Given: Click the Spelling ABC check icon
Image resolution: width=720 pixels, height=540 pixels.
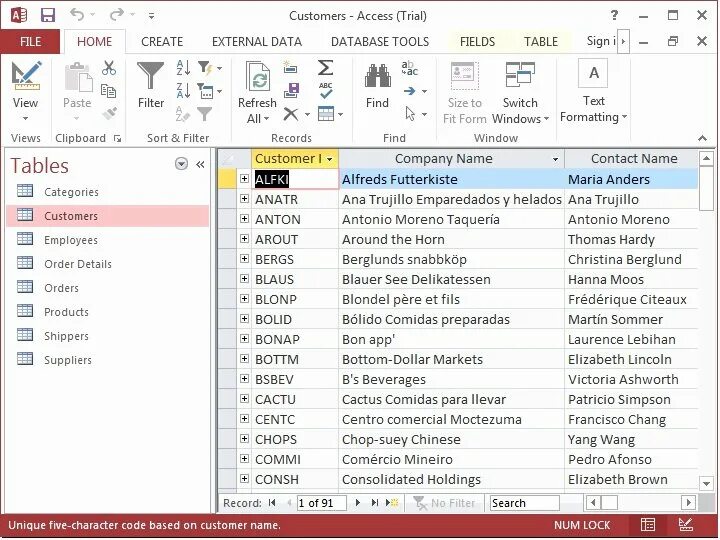Looking at the screenshot, I should click(x=326, y=90).
